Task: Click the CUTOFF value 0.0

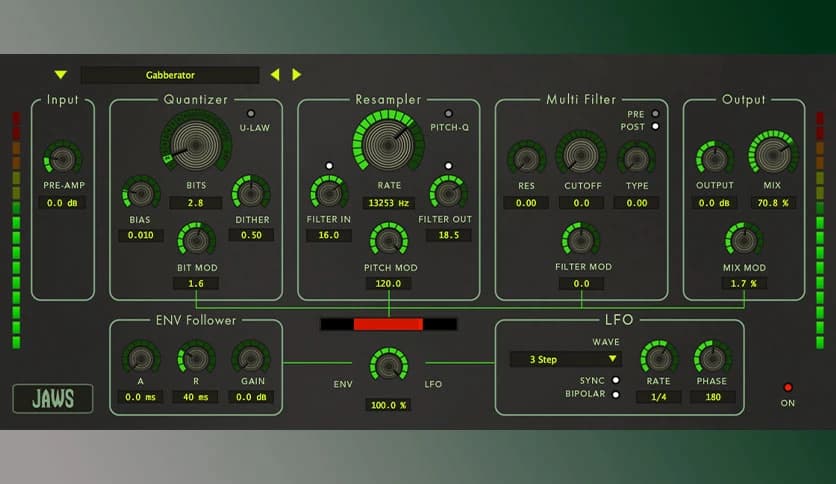Action: click(x=582, y=203)
